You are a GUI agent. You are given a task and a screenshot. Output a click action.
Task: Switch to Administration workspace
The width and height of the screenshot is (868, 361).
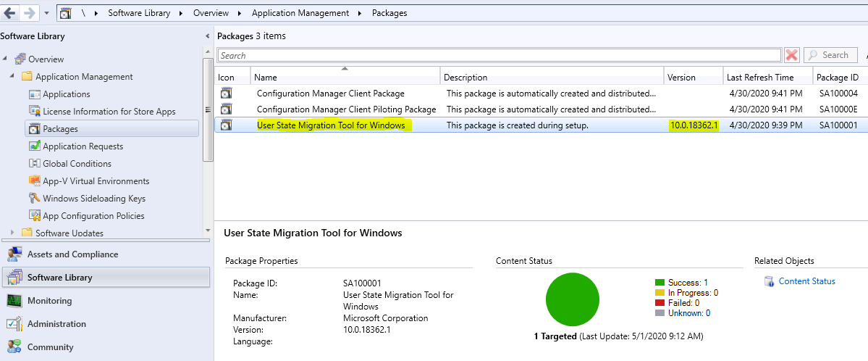105,324
